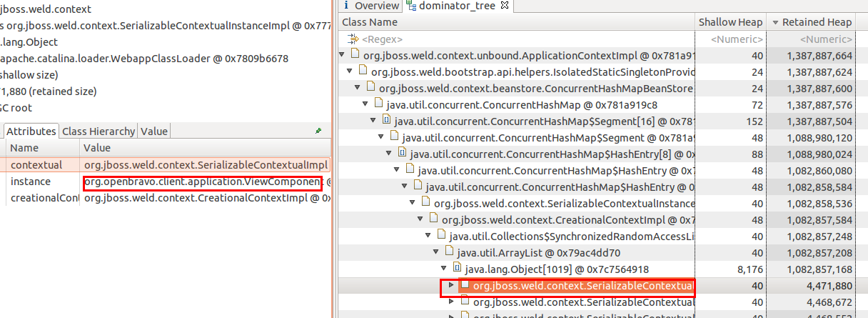Sort by the Retained Heap column header

(x=817, y=22)
